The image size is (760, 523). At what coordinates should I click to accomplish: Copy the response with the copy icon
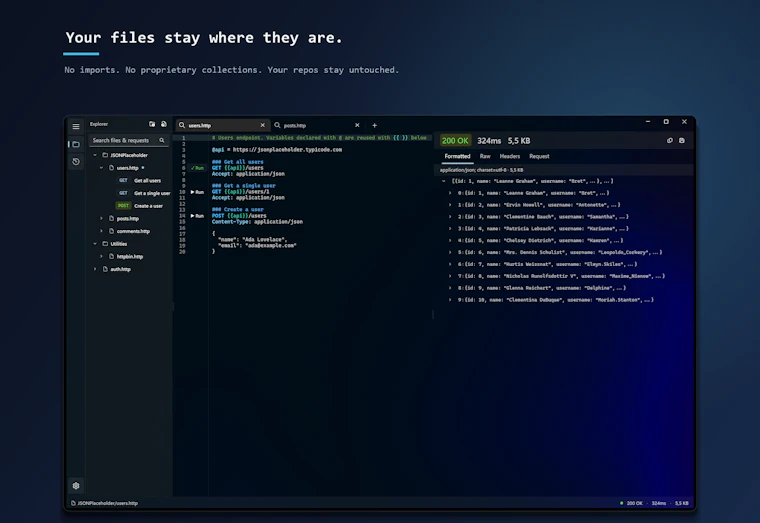669,141
